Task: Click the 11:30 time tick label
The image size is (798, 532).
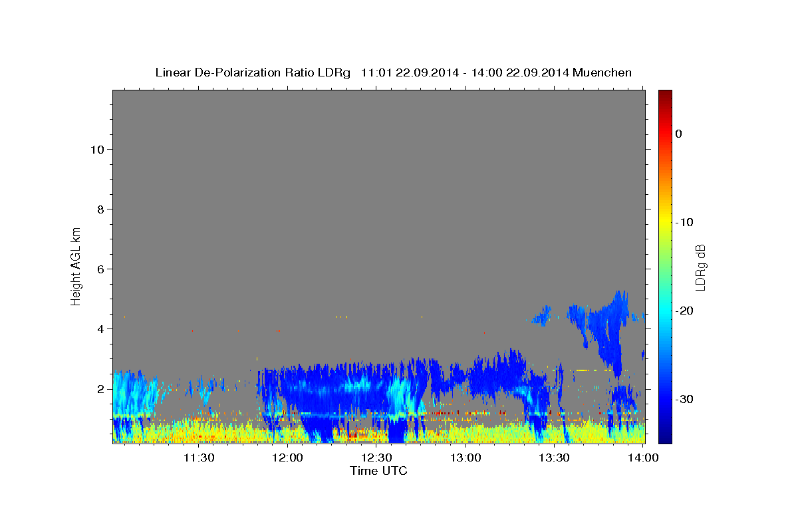Action: pyautogui.click(x=198, y=458)
